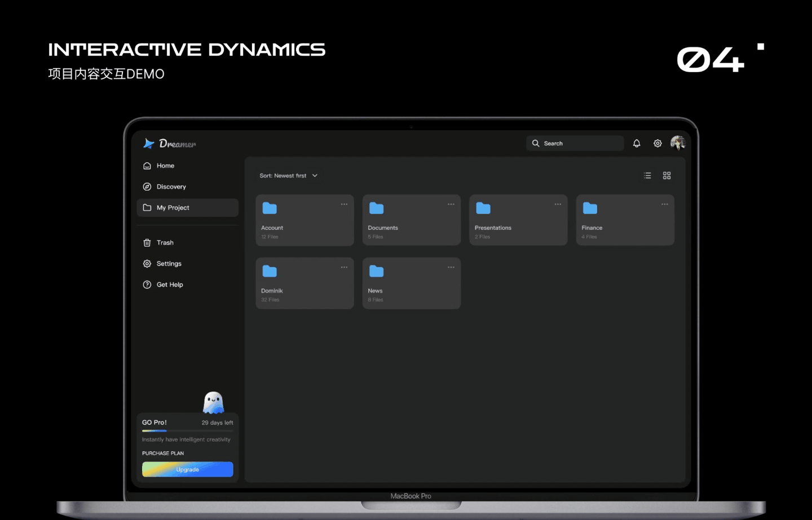Focus the Search field
This screenshot has width=812, height=520.
click(x=575, y=143)
